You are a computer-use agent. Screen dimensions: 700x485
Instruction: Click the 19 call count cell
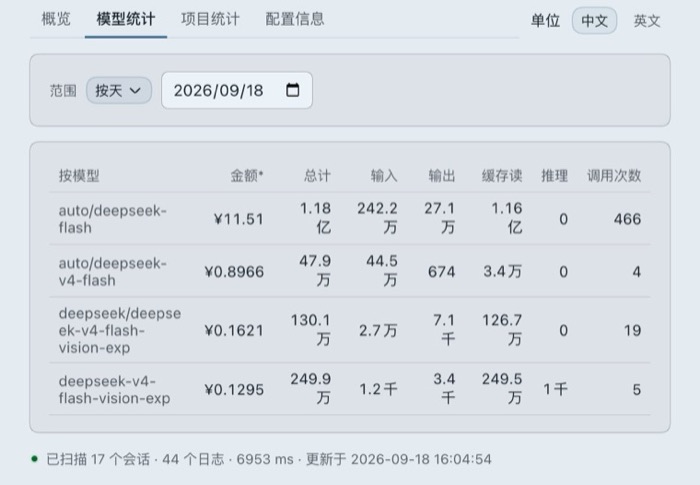point(633,330)
